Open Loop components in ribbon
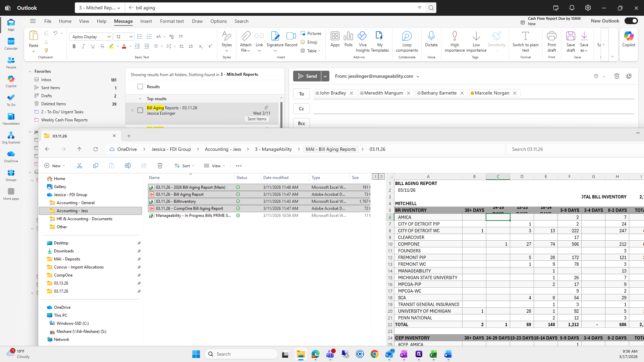The height and width of the screenshot is (362, 644). pos(407,36)
